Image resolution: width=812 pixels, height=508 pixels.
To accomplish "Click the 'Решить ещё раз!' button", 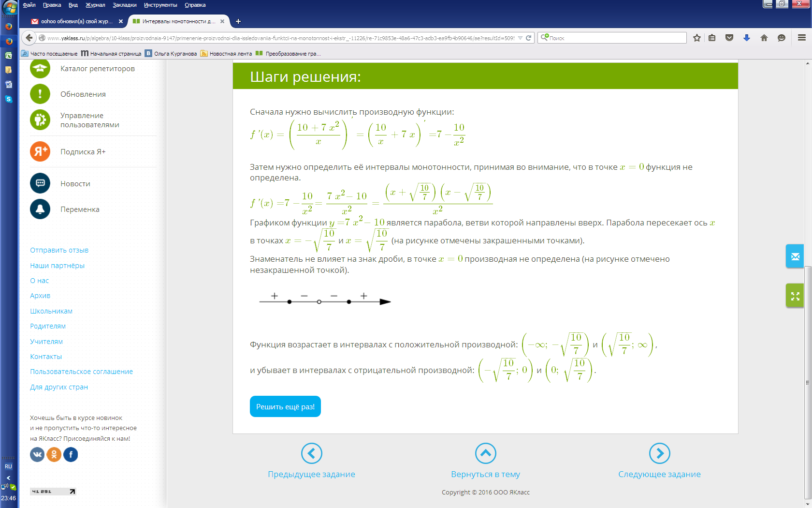I will [285, 406].
